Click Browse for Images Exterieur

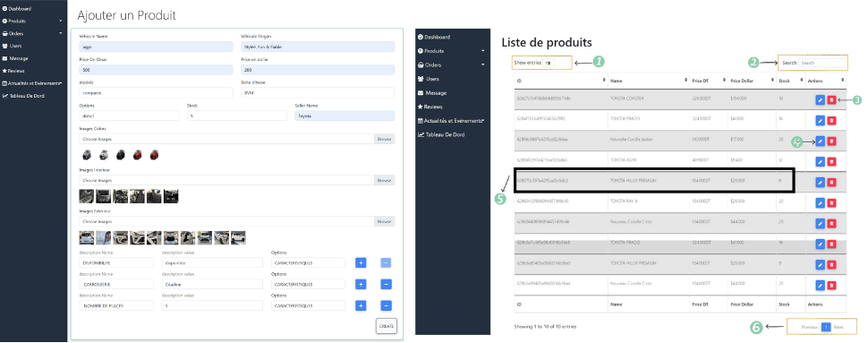point(384,221)
